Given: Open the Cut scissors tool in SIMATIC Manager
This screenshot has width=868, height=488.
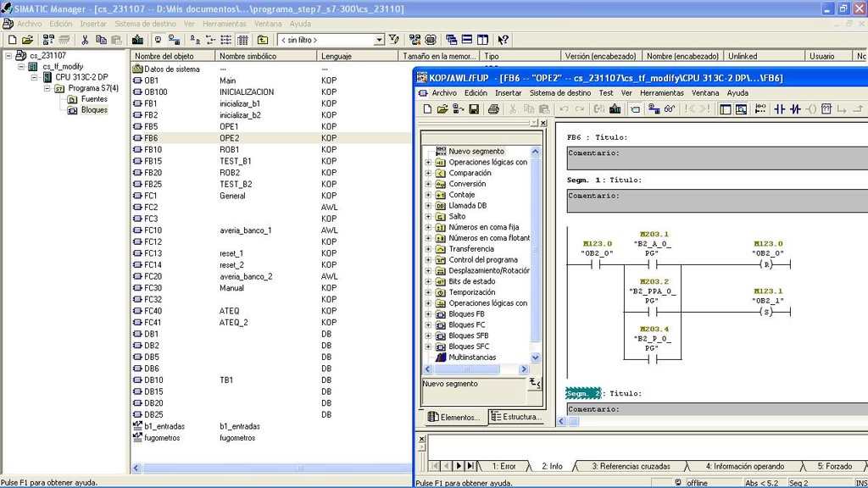Looking at the screenshot, I should click(86, 40).
